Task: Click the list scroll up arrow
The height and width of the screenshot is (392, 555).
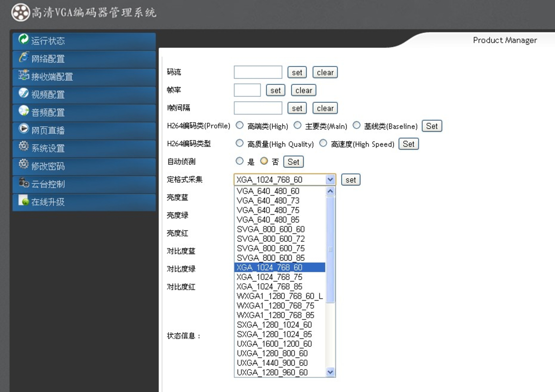Action: pos(330,191)
